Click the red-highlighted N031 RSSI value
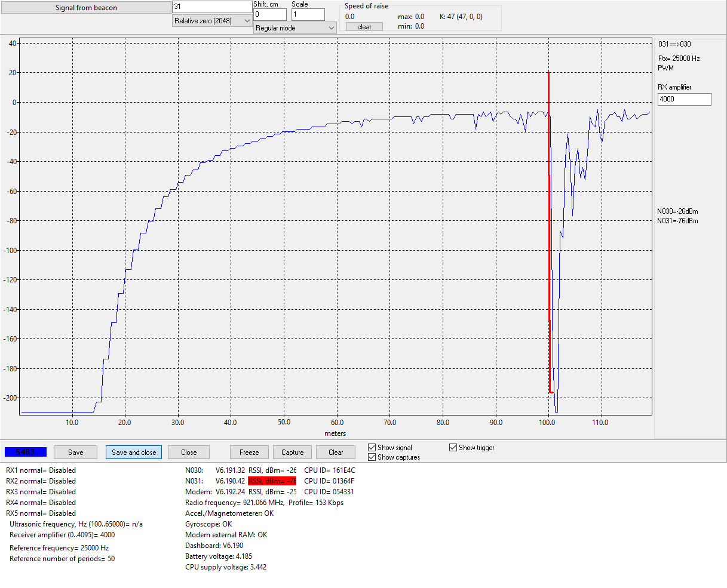The width and height of the screenshot is (727, 588). 272,481
